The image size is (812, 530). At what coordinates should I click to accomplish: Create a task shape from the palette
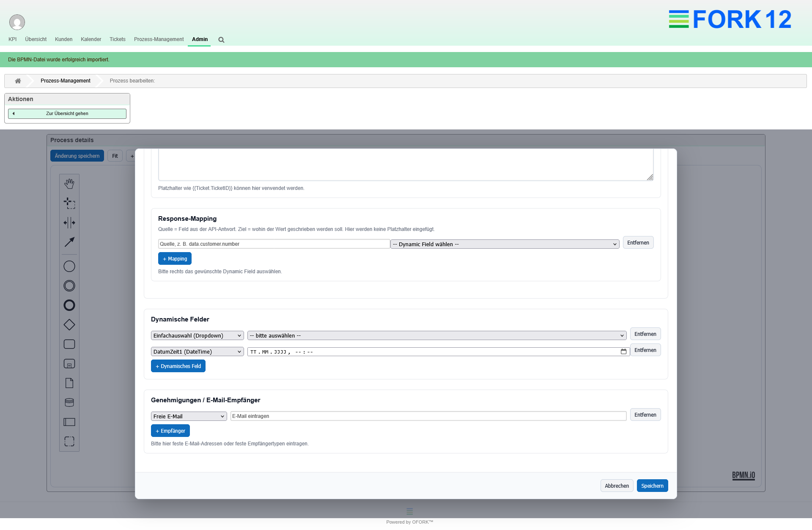pyautogui.click(x=69, y=344)
